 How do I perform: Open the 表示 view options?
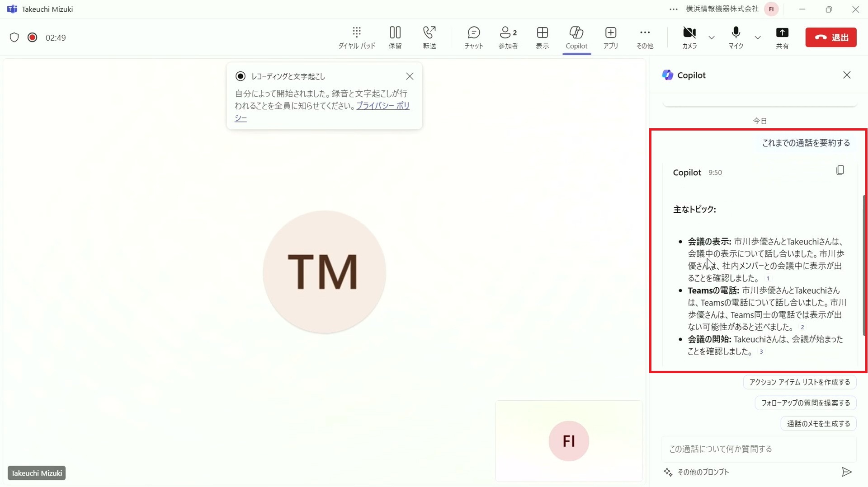pyautogui.click(x=542, y=37)
